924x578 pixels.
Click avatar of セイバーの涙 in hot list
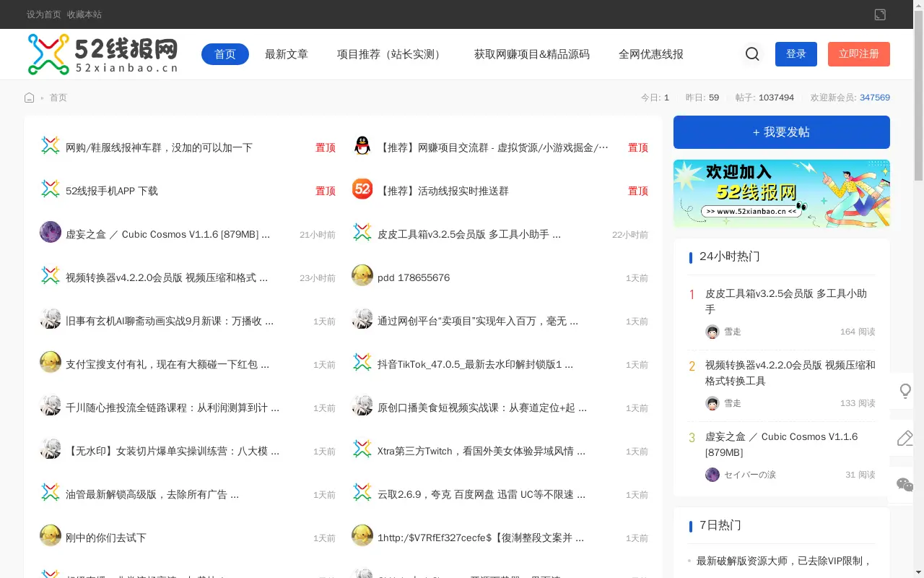click(712, 475)
